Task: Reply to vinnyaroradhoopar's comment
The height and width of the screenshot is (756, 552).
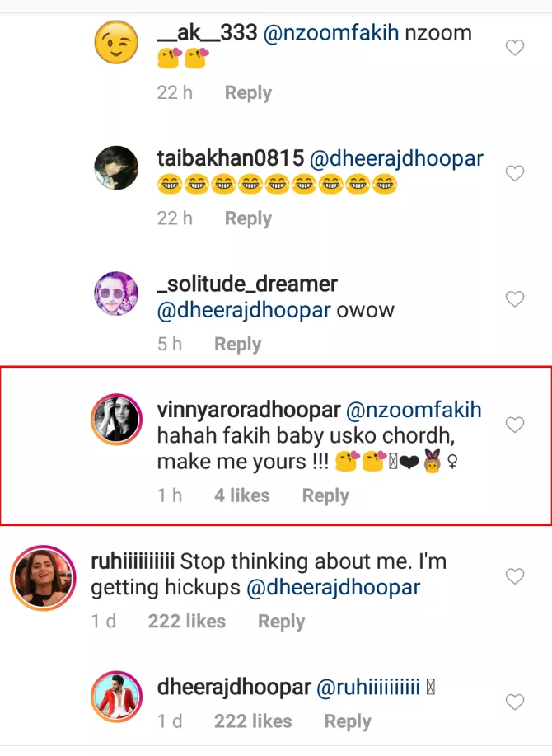Action: click(325, 495)
